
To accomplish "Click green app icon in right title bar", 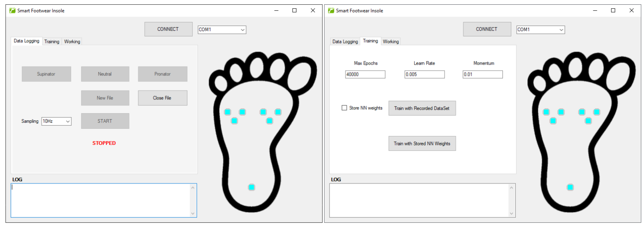I will pos(331,11).
